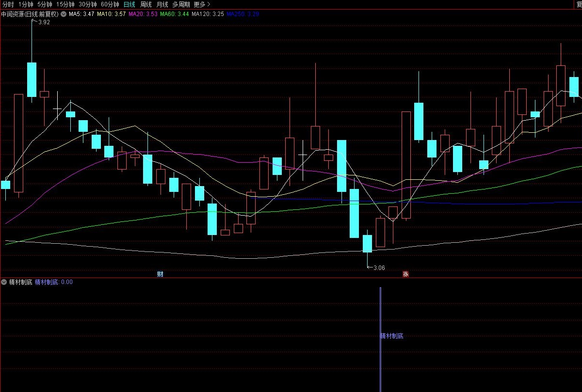Open dropdown arrow beside 中润资源 title
The image size is (582, 392).
point(63,14)
